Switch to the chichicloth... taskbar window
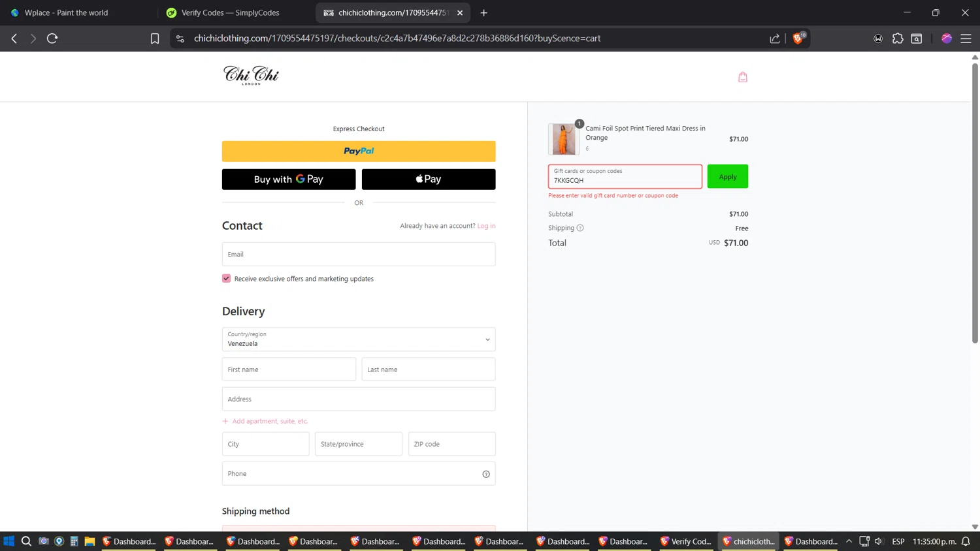 pyautogui.click(x=748, y=541)
